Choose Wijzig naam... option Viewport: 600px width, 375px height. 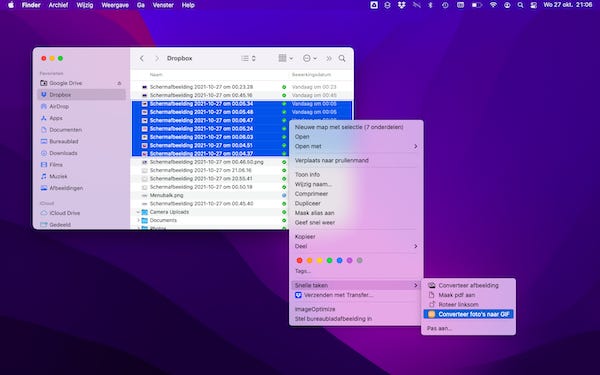[x=356, y=184]
